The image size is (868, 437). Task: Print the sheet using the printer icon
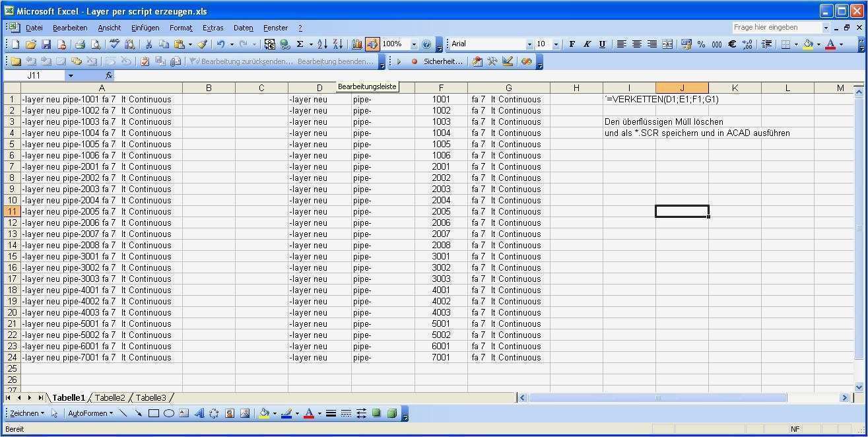coord(81,44)
